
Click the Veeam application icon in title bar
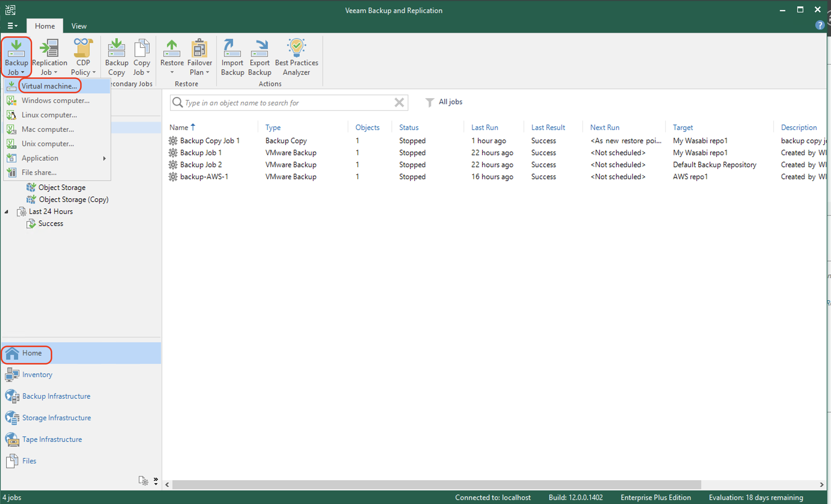(10, 10)
